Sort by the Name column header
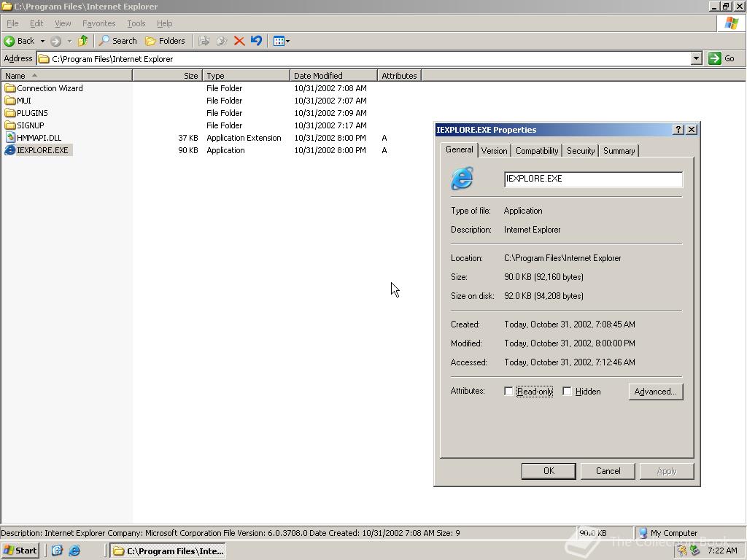Screen dimensions: 747x560 [66, 76]
